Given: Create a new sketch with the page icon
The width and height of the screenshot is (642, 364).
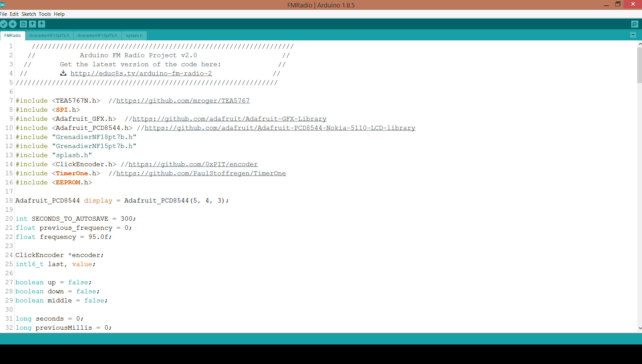Looking at the screenshot, I should [x=23, y=24].
